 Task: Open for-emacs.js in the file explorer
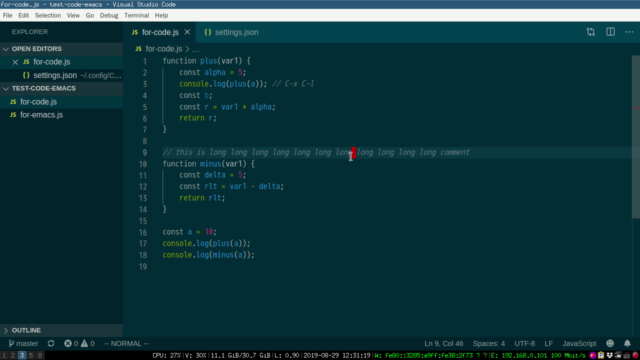tap(41, 115)
